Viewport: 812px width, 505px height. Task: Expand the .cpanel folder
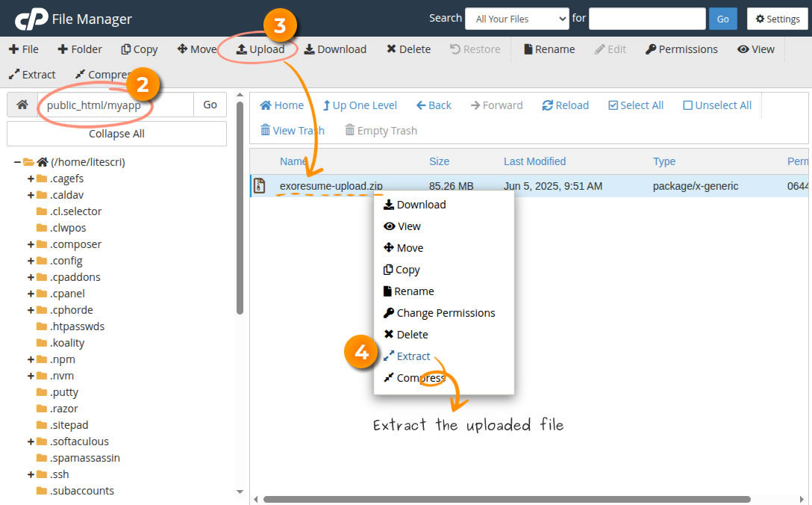coord(31,294)
